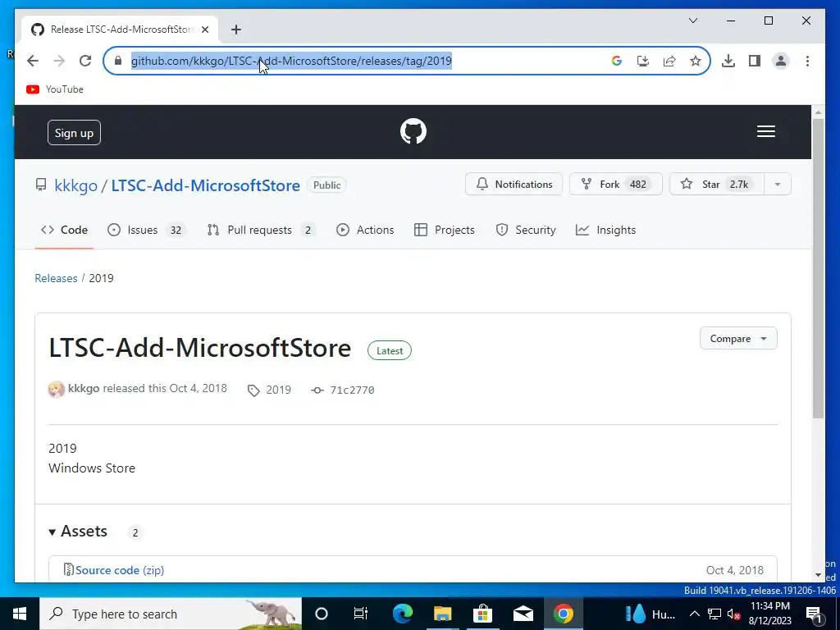Open the clock showing 11:34 PM
840x630 pixels.
769,614
